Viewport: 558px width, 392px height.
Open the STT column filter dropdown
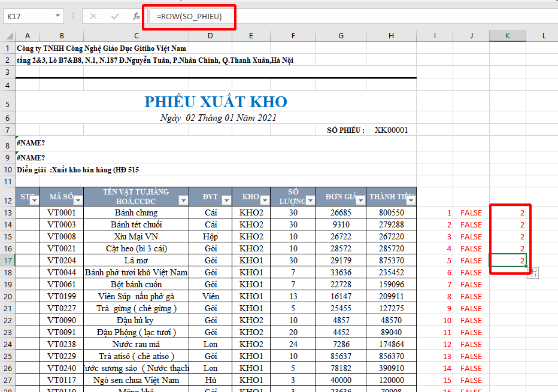point(34,201)
